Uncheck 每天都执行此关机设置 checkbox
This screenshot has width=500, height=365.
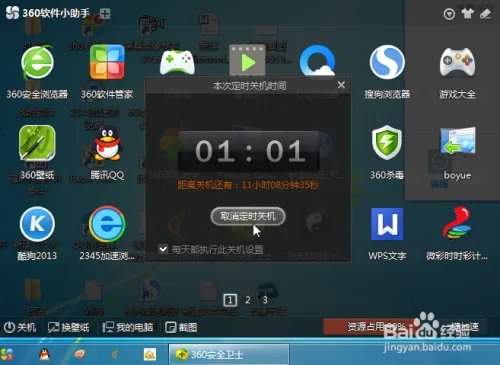click(x=163, y=249)
